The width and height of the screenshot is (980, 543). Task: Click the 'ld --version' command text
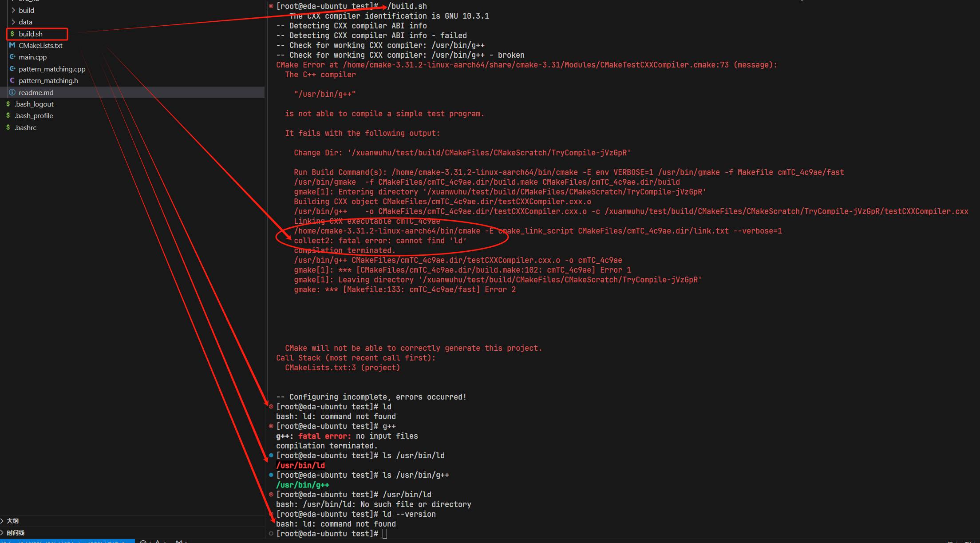tap(409, 514)
